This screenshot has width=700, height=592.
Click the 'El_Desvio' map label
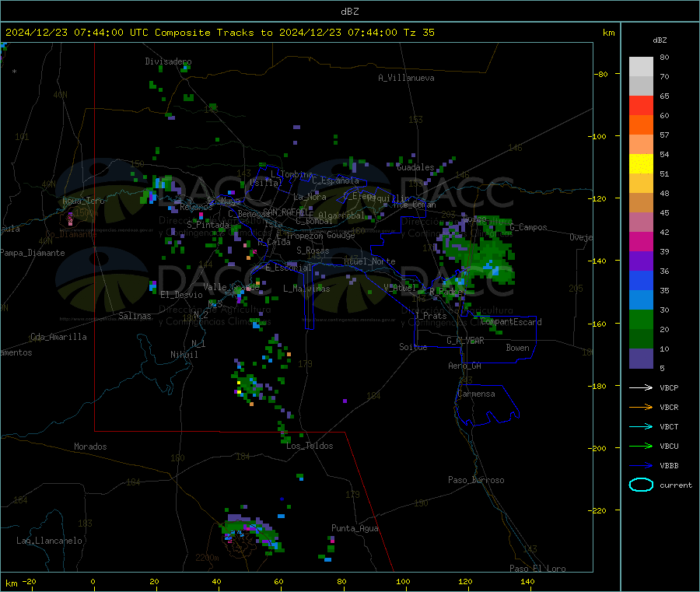(x=181, y=295)
